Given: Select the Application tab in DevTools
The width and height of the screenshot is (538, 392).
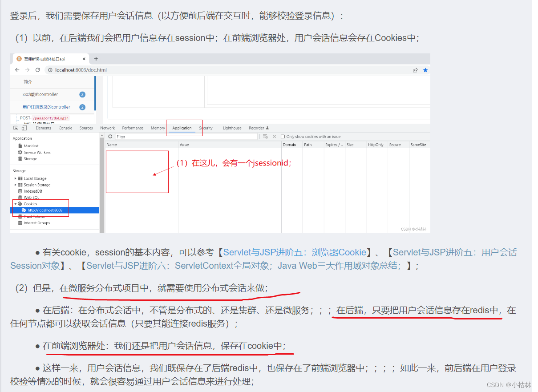Looking at the screenshot, I should 182,128.
